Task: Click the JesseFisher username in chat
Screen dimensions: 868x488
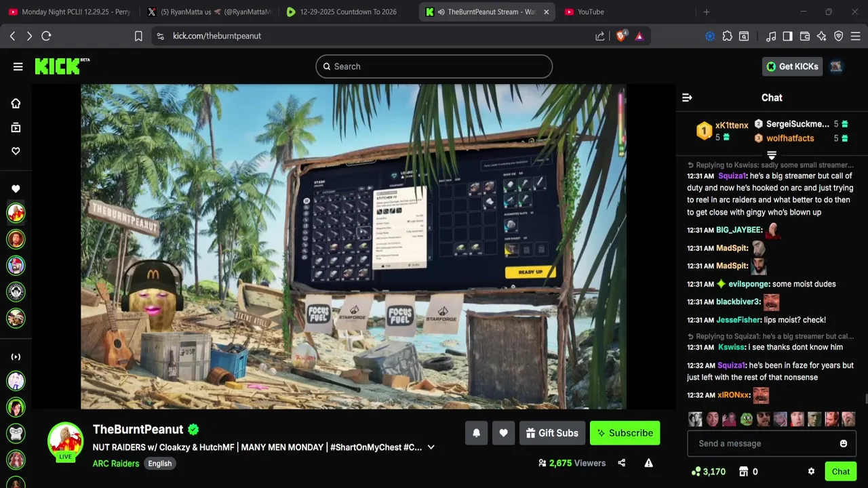Action: click(738, 320)
